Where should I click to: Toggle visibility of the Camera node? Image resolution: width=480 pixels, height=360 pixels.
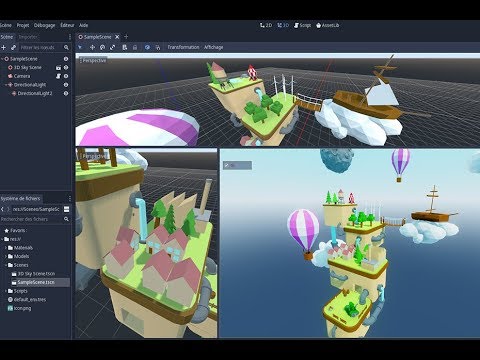point(66,76)
